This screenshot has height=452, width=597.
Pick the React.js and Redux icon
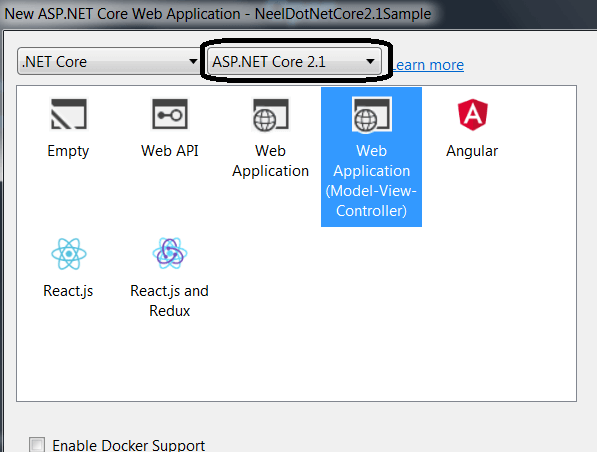(170, 254)
